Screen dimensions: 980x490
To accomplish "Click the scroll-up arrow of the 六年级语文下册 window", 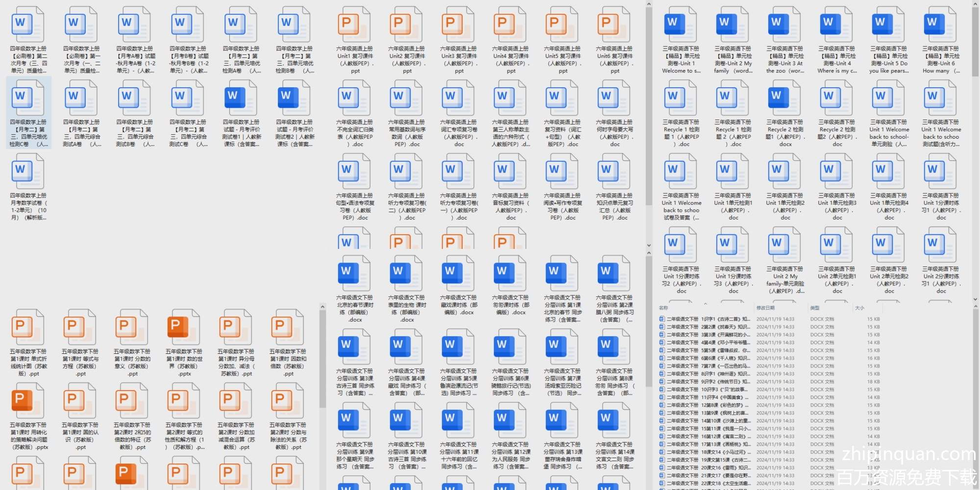I will 649,253.
